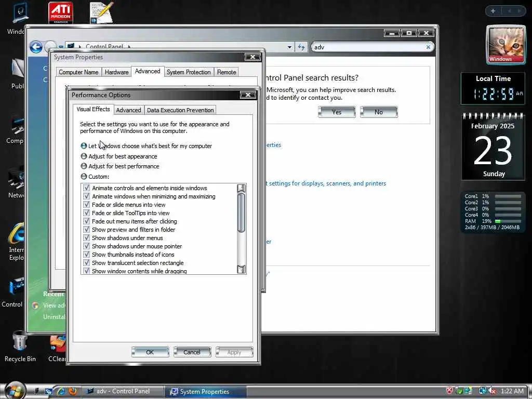Image resolution: width=532 pixels, height=399 pixels.
Task: Click the Local Time clock gadget
Action: click(x=493, y=88)
